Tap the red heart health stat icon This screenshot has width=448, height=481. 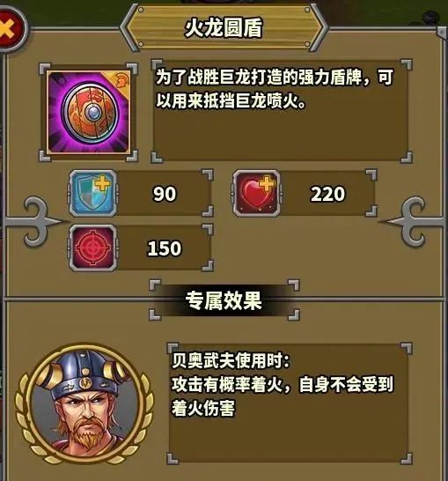coord(256,194)
